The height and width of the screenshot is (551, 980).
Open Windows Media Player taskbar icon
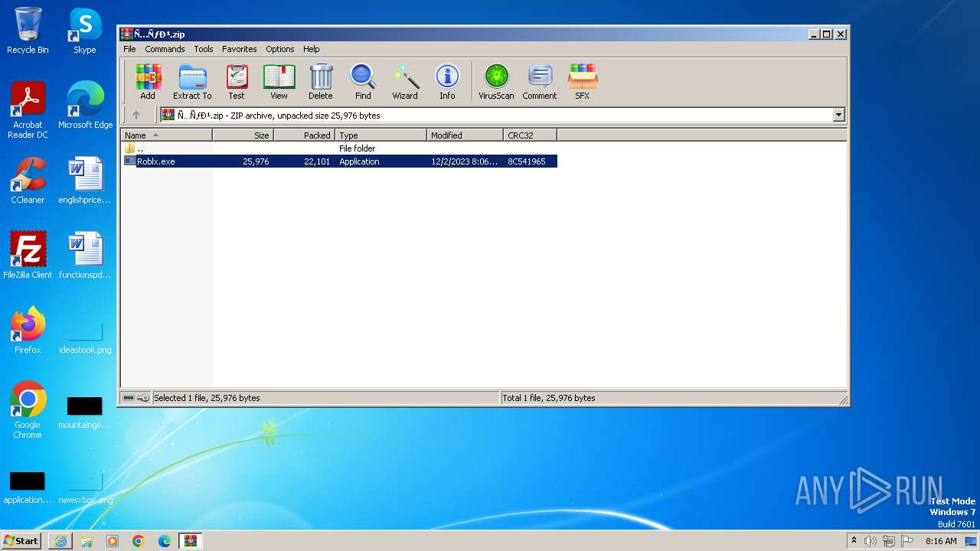(x=113, y=541)
